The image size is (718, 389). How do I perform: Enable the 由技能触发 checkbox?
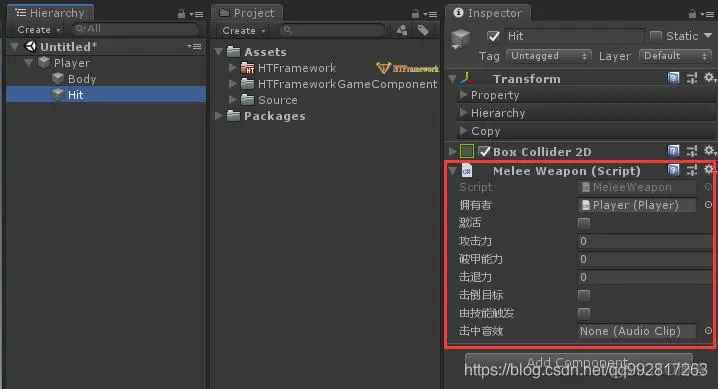(x=584, y=313)
